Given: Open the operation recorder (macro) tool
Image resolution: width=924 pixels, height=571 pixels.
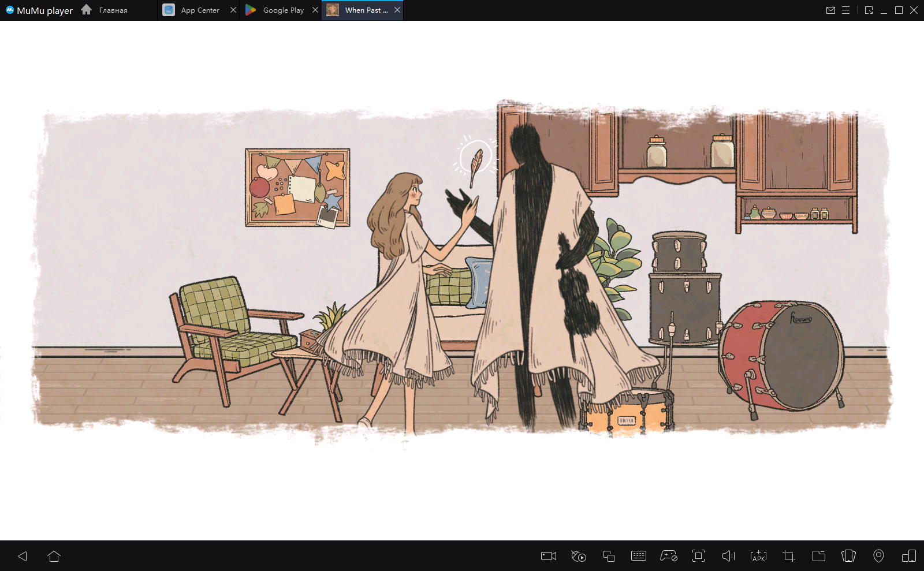Looking at the screenshot, I should click(x=578, y=556).
